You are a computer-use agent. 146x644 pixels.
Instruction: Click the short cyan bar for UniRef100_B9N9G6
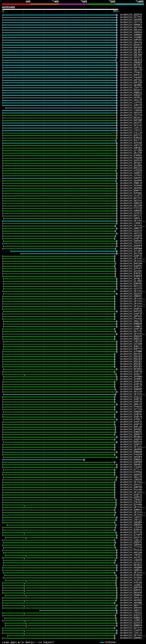[44, 459]
